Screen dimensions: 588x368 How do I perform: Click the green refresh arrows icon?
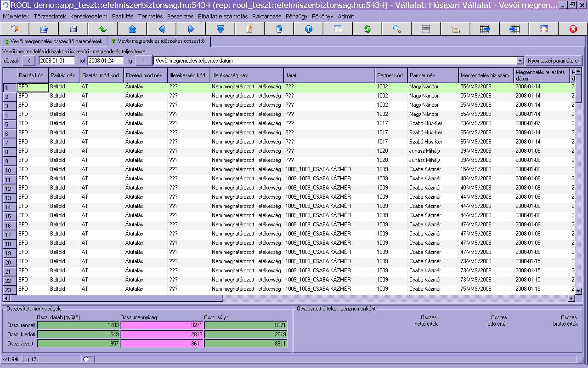[367, 29]
